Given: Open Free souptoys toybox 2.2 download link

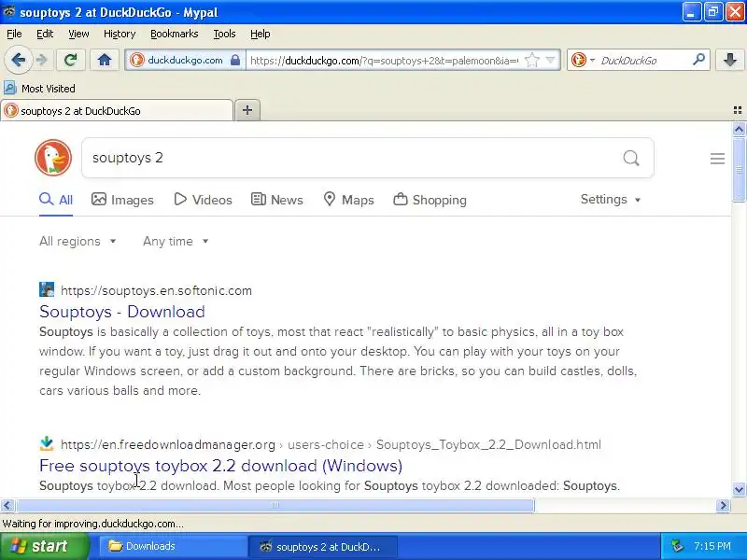Looking at the screenshot, I should (220, 465).
